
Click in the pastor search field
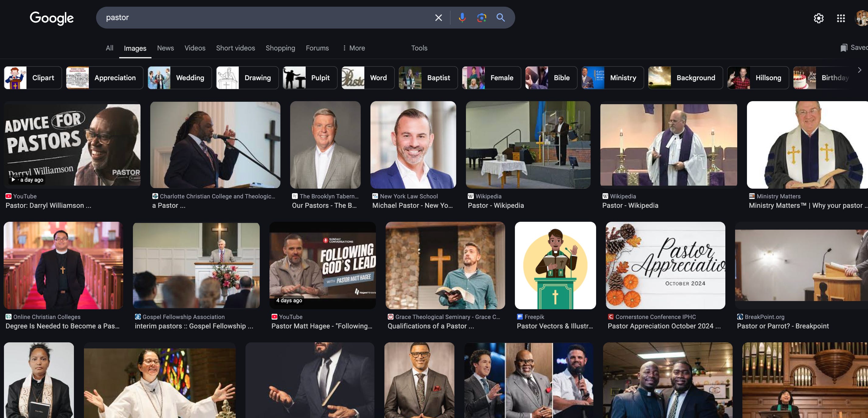pyautogui.click(x=263, y=18)
